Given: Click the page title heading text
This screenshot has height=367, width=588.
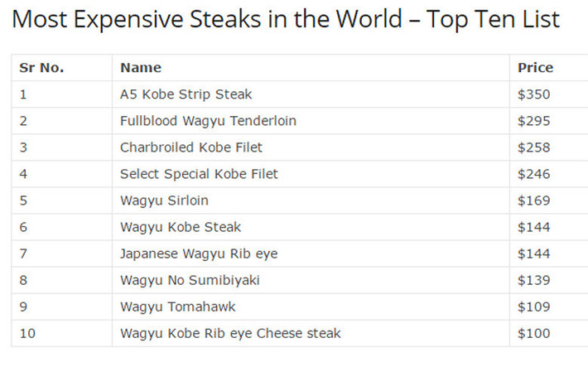Looking at the screenshot, I should pos(286,20).
